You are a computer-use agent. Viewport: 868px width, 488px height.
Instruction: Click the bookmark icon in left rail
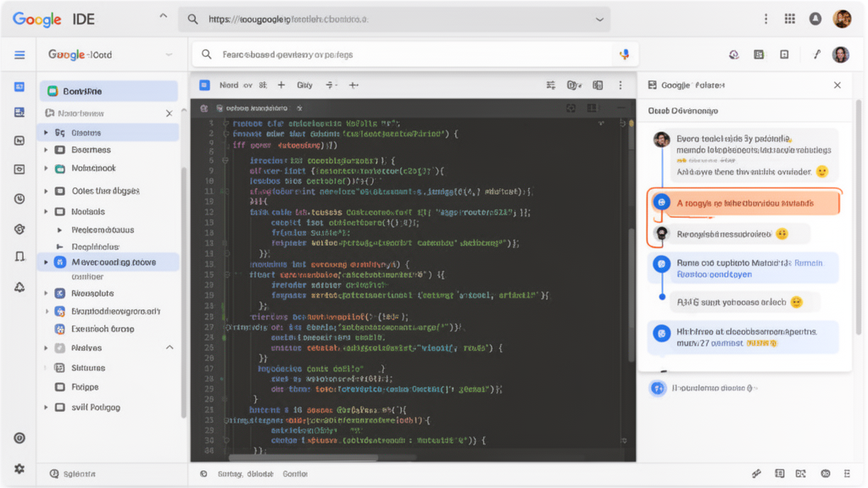(19, 256)
